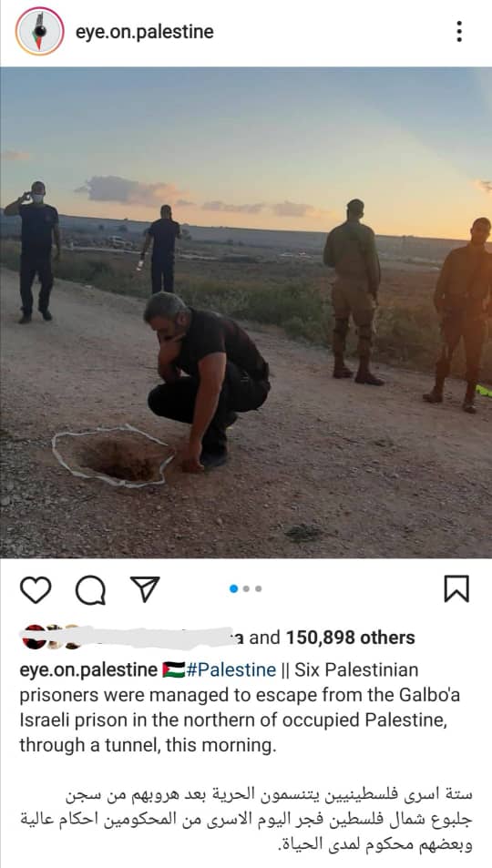This screenshot has width=492, height=868.
Task: Open the three-dot post options menu
Action: click(x=459, y=32)
